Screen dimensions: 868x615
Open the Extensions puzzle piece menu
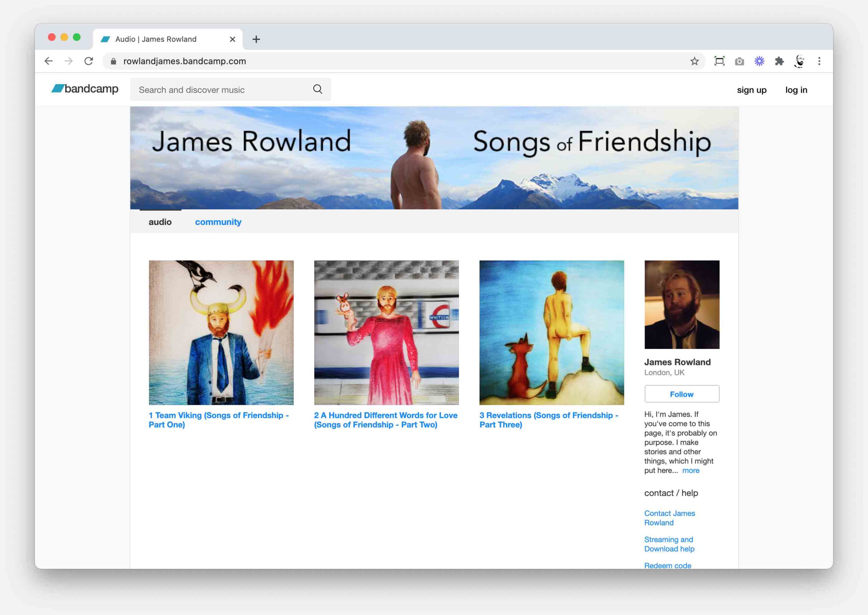(x=780, y=61)
